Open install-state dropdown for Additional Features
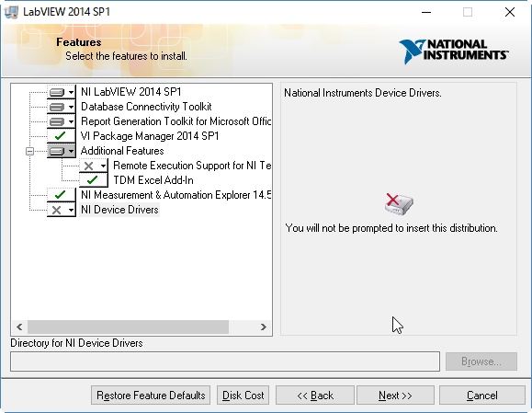The width and height of the screenshot is (532, 413). [x=71, y=151]
